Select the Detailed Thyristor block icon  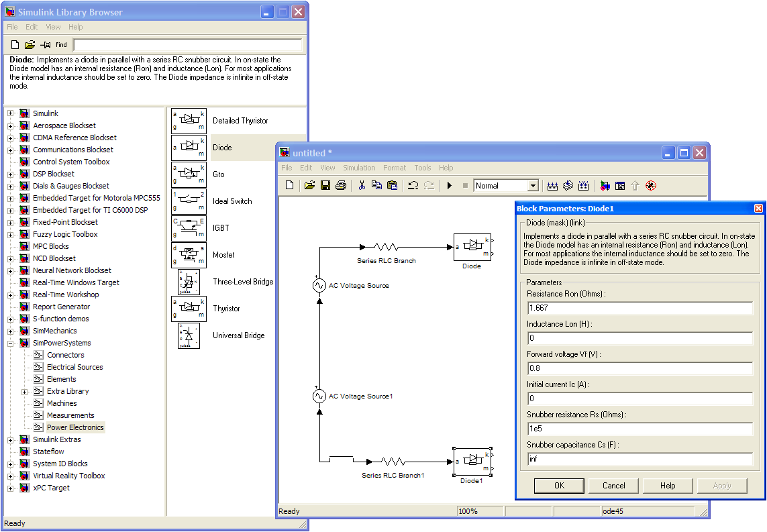pos(189,121)
